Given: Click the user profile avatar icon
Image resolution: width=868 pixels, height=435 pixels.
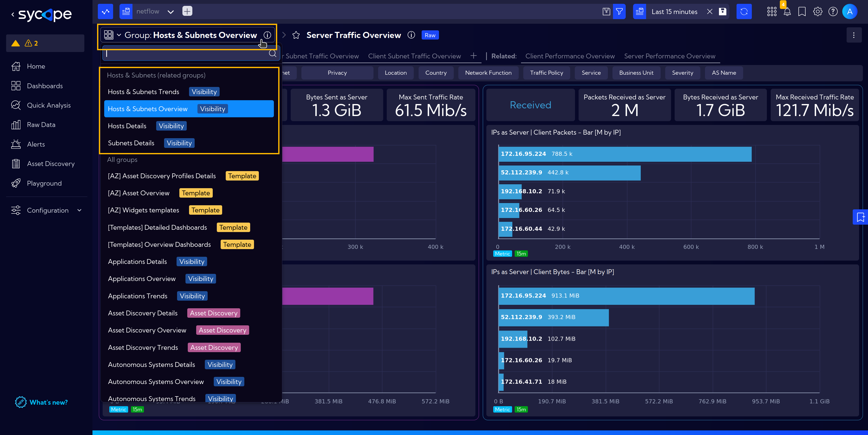Looking at the screenshot, I should coord(851,11).
